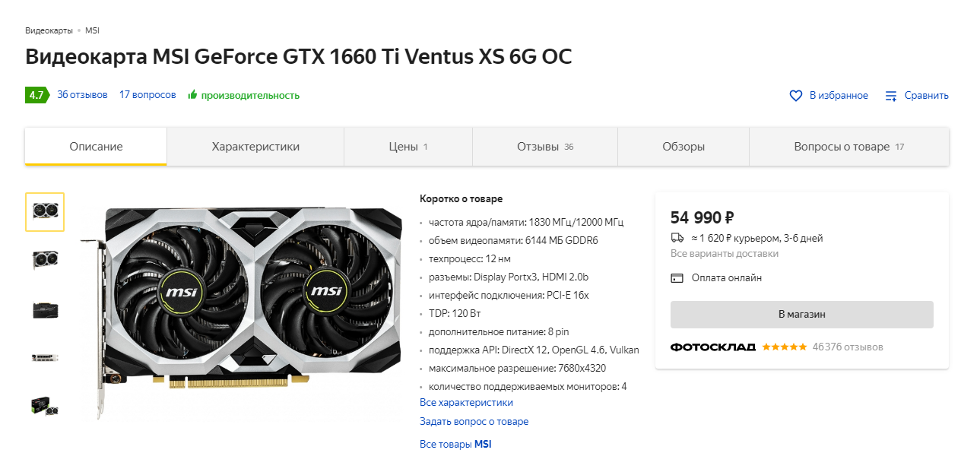Click the Фотосклад store logo
The height and width of the screenshot is (453, 980).
click(712, 347)
